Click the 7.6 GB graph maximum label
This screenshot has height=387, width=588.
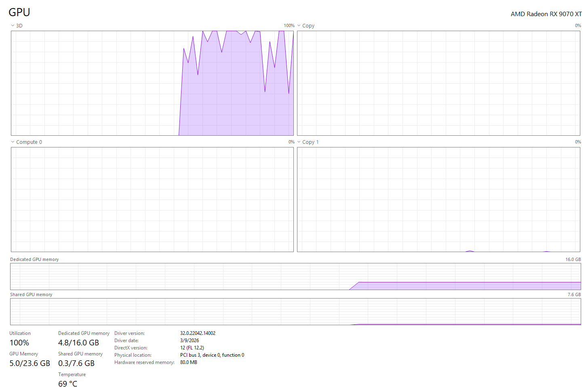point(574,294)
